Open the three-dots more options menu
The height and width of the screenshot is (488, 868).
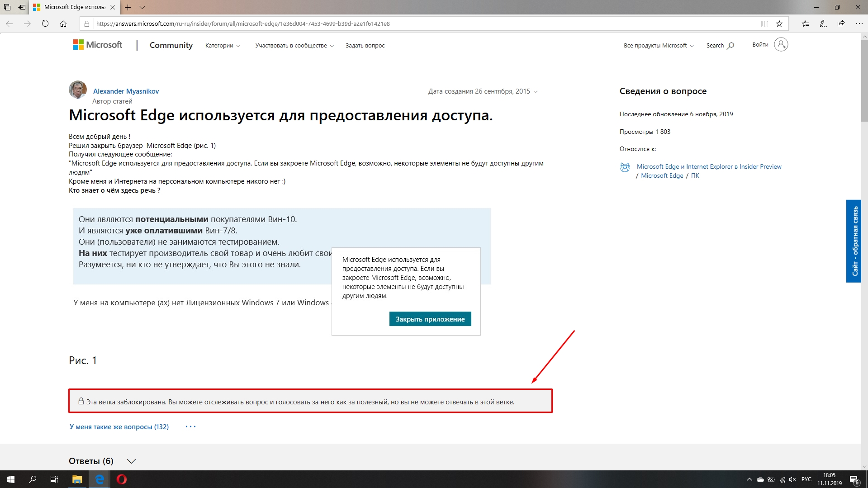click(190, 426)
